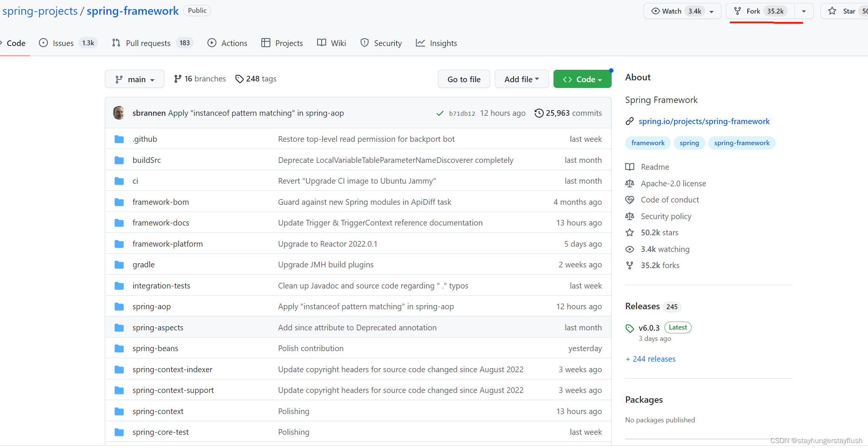Click the ci folder icon

tap(119, 181)
